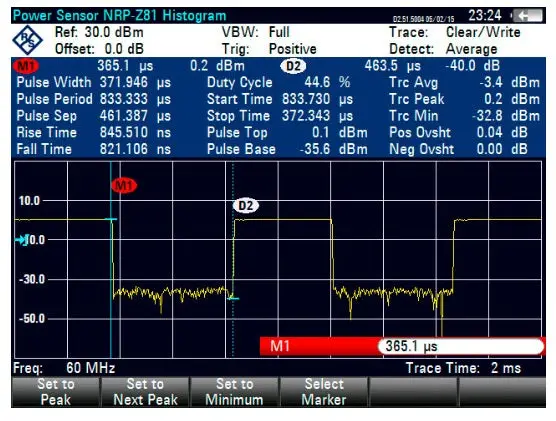The height and width of the screenshot is (421, 556).
Task: Click the red M1 badge in info table
Action: [26, 66]
